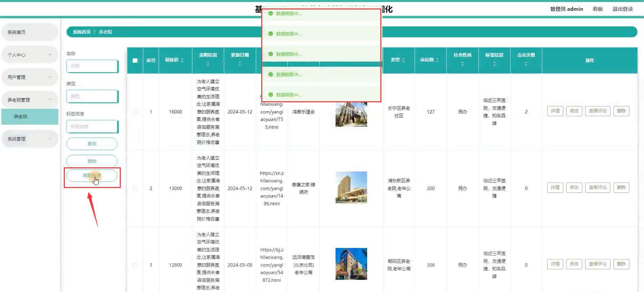Click 查看评论 for 泰康之家·锦绣府 row
Image resolution: width=644 pixels, height=292 pixels.
[598, 188]
